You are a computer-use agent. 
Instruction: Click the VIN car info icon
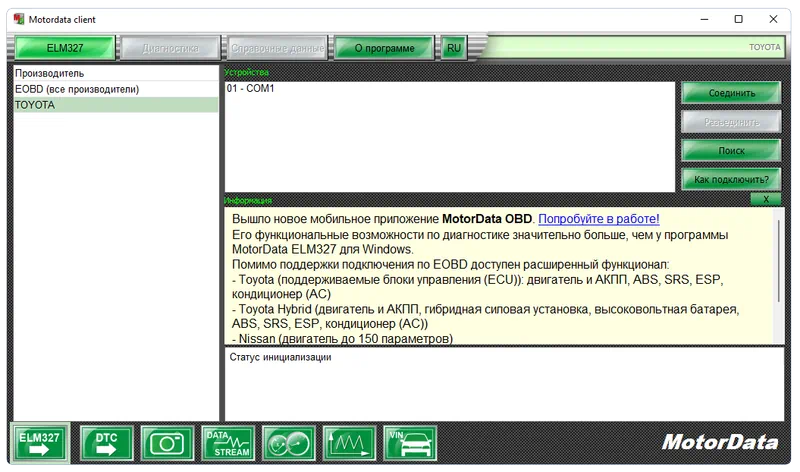410,443
